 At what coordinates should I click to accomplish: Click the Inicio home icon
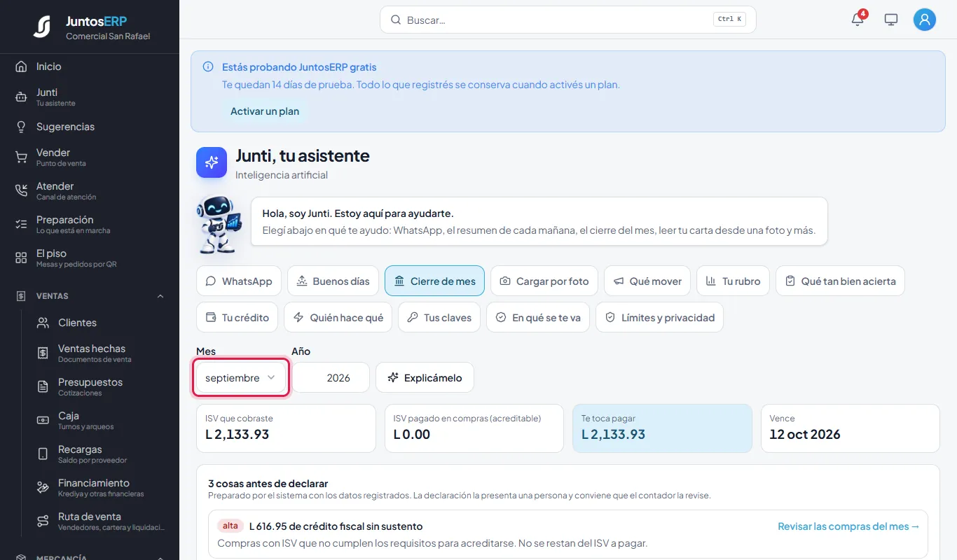point(21,66)
